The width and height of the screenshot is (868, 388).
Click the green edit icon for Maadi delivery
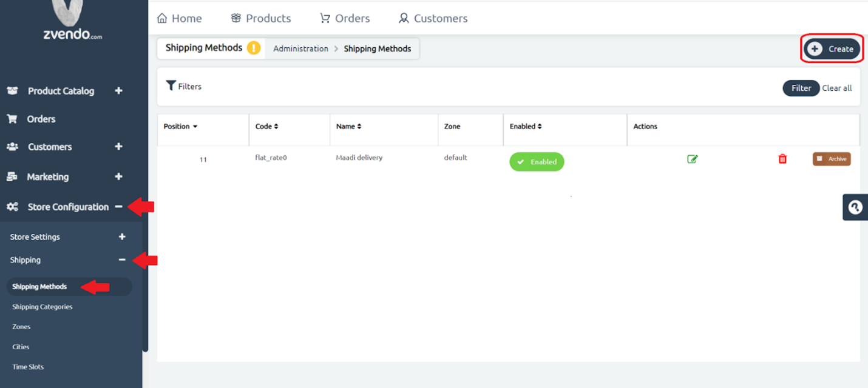pos(692,159)
